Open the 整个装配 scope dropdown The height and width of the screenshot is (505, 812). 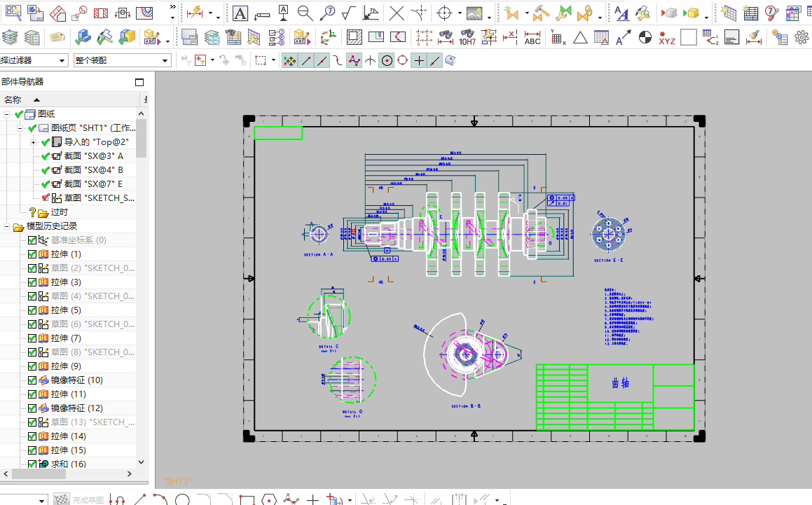click(x=122, y=61)
